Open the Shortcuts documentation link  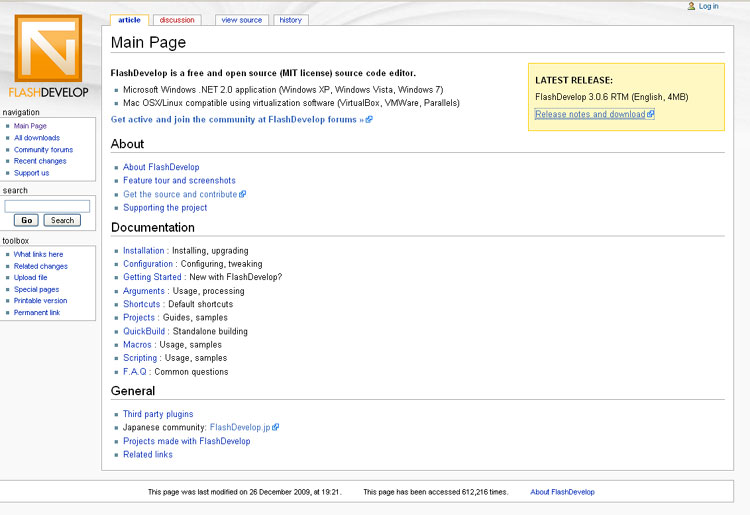point(142,304)
